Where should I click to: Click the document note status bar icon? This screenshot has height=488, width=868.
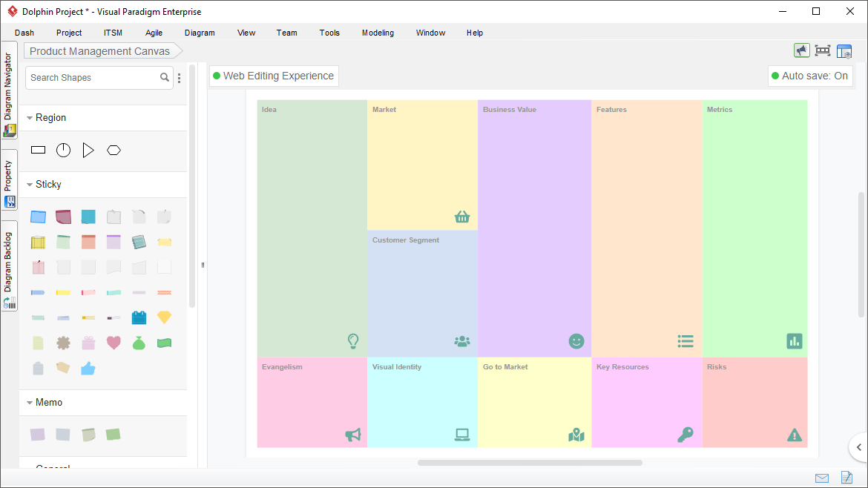846,477
